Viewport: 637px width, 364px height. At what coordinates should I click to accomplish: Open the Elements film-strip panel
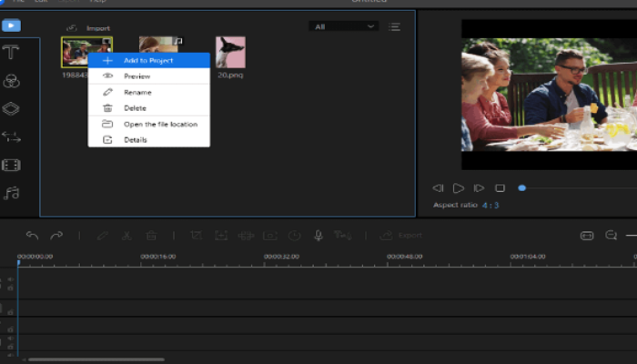click(x=11, y=166)
